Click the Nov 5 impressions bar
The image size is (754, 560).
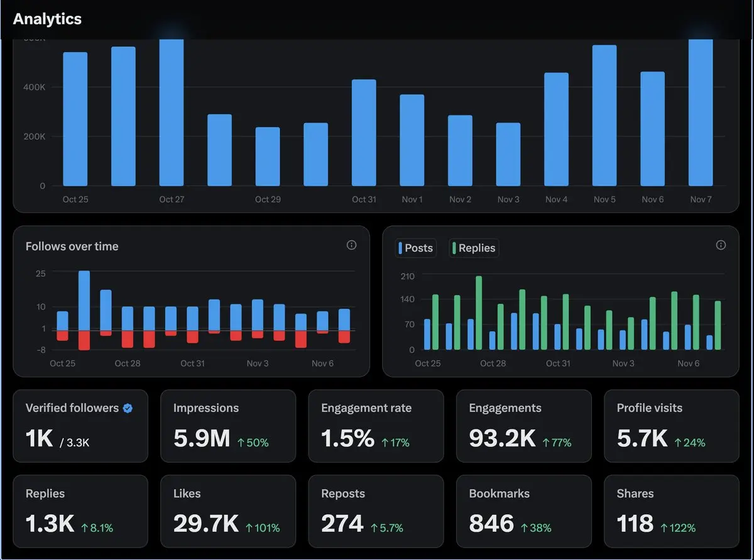(x=604, y=116)
